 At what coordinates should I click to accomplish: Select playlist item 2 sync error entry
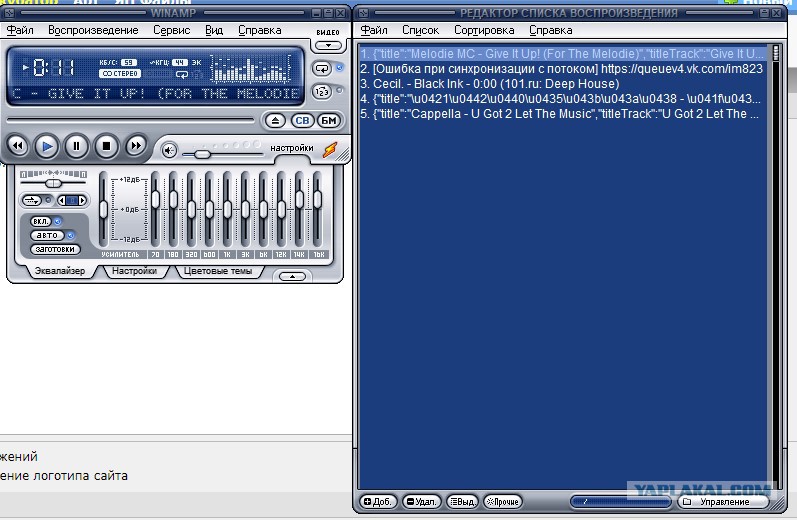pyautogui.click(x=562, y=69)
